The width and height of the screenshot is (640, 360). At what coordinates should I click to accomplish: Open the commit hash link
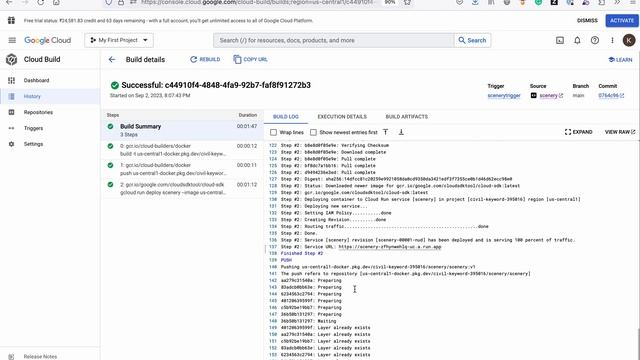point(611,96)
